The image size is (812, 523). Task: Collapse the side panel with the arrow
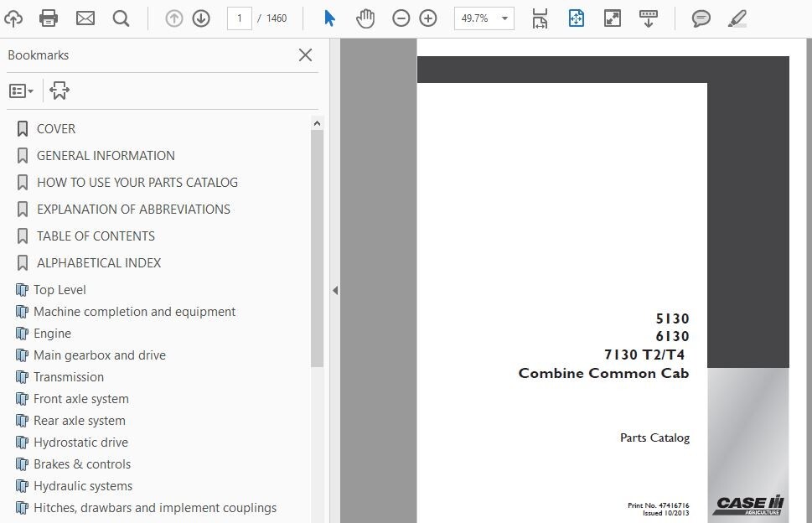coord(335,291)
